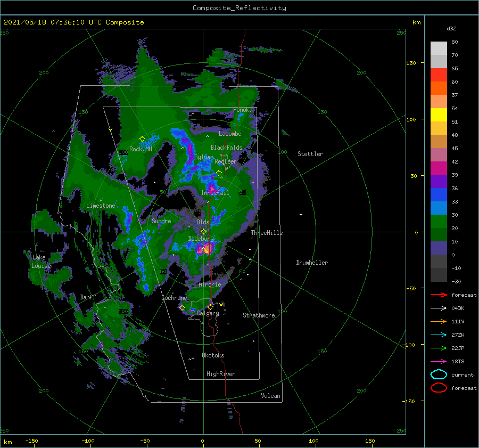Image resolution: width=479 pixels, height=448 pixels.
Task: Click the yellow diamond at radar center near Olds
Action: pos(203,232)
